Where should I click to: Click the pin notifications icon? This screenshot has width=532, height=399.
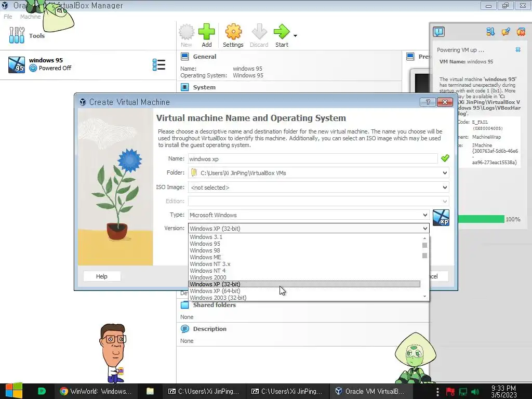[506, 32]
